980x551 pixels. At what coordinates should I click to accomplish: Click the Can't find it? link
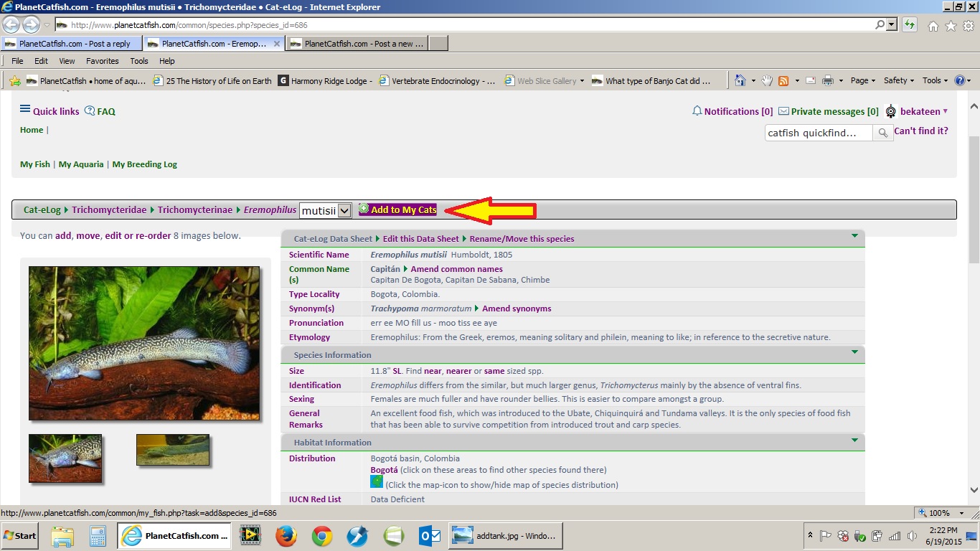click(x=921, y=131)
